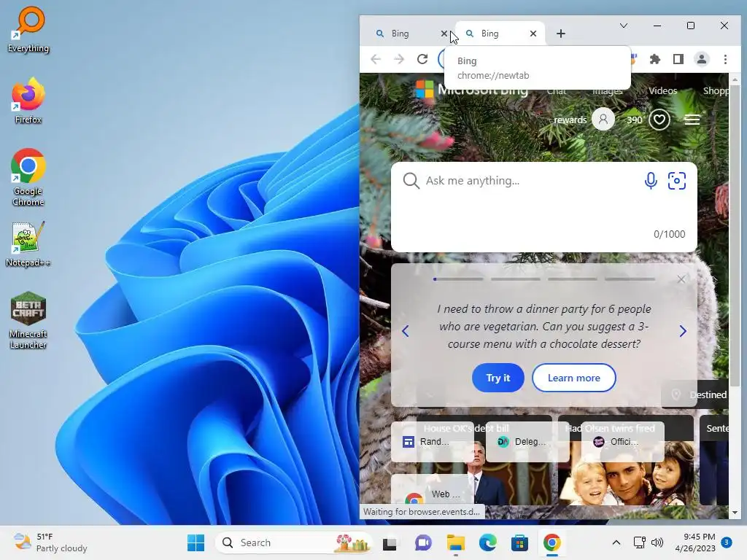Image resolution: width=747 pixels, height=560 pixels.
Task: Click the page scrollbar down arrow
Action: [735, 513]
